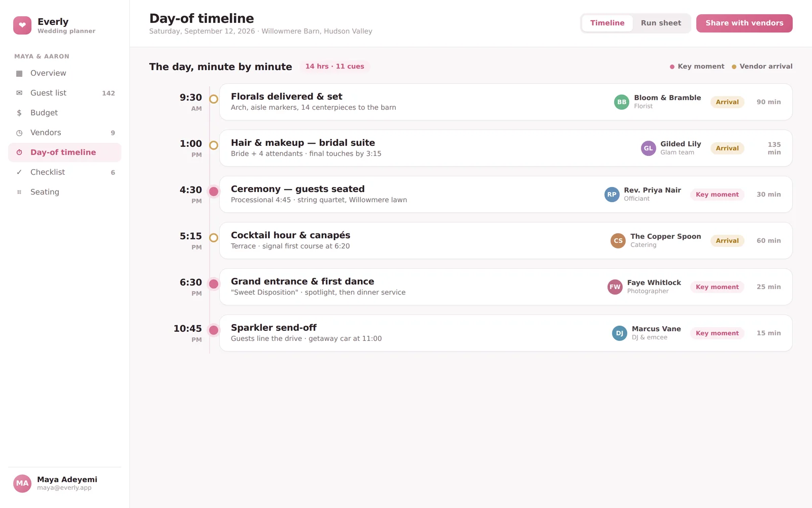Switch to the Run sheet tab

point(661,23)
